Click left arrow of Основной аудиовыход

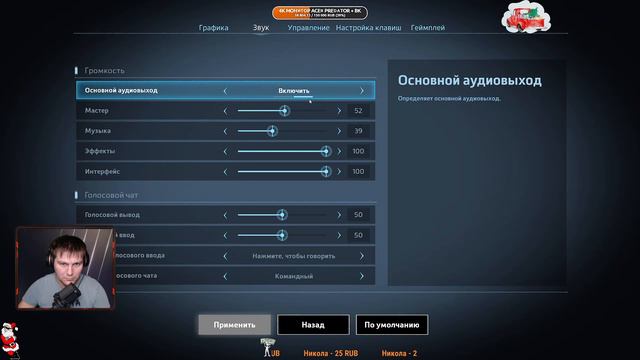tap(225, 91)
